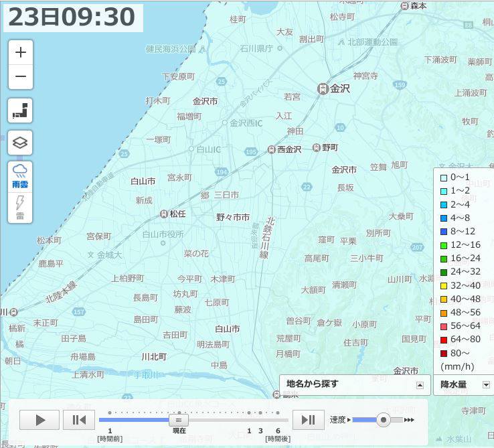Switch to the 雷 lightning mode
494x448 pixels.
pos(20,208)
